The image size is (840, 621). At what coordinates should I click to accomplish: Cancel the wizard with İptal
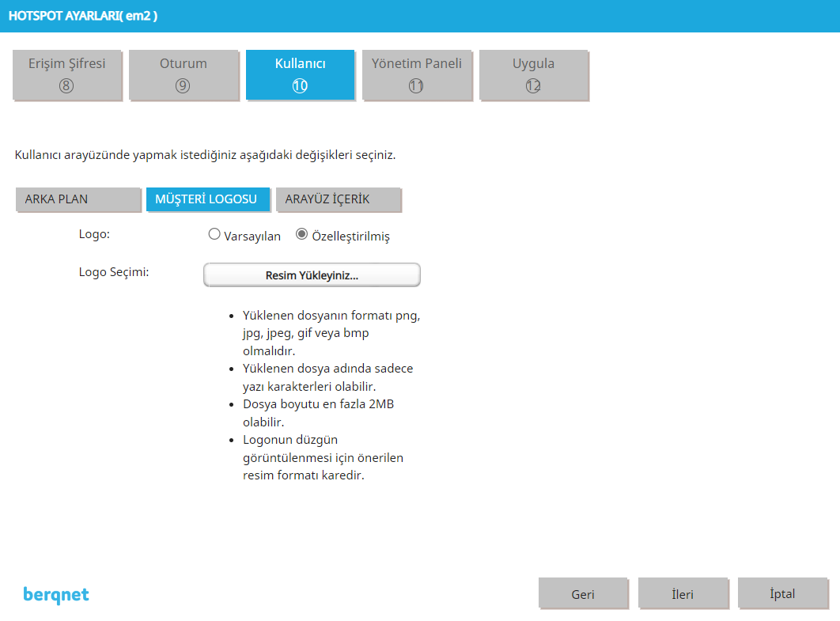point(783,593)
